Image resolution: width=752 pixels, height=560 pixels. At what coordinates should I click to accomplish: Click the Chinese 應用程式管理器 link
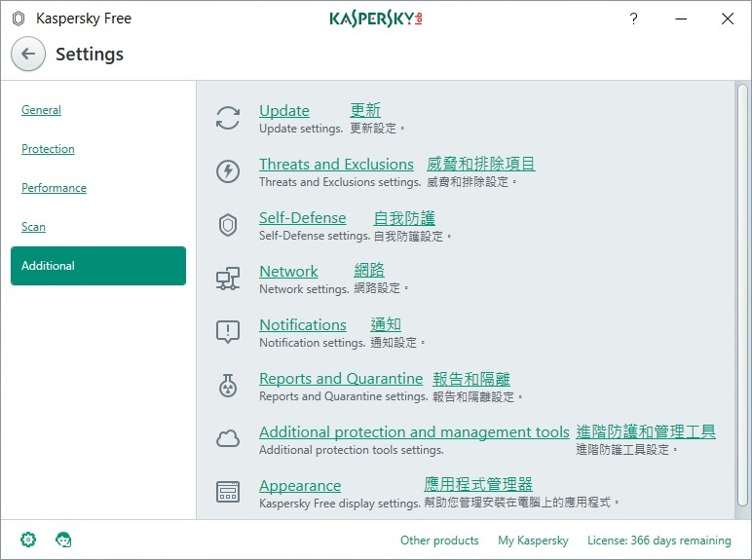point(478,484)
